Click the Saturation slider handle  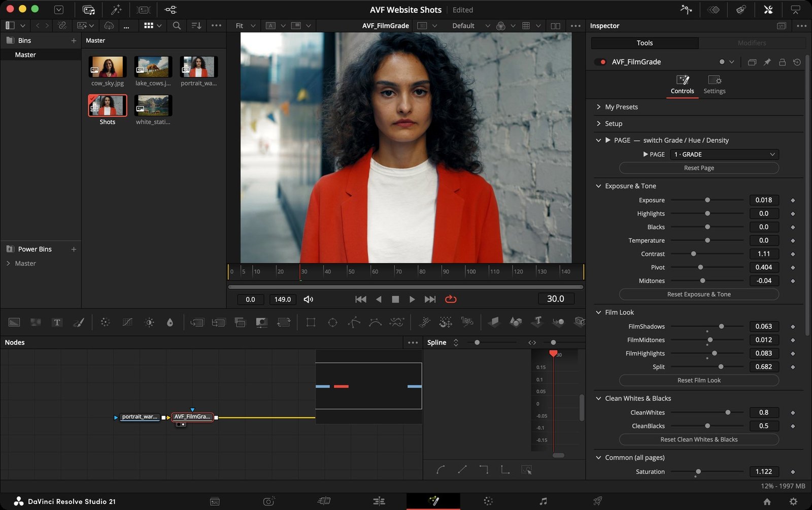point(698,472)
